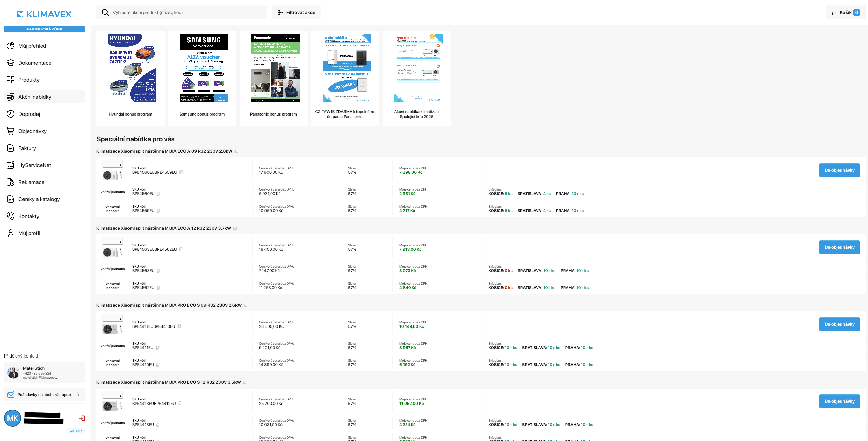Open the Košík cart button
Screen dimensions: 868x441
(x=846, y=12)
